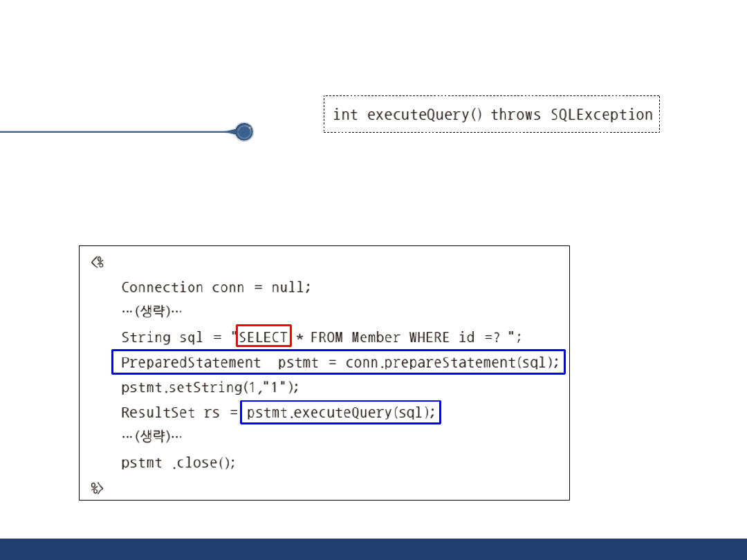Click 'PreparedStatement' at start of blue-boxed line
This screenshot has height=560, width=747.
(x=191, y=362)
